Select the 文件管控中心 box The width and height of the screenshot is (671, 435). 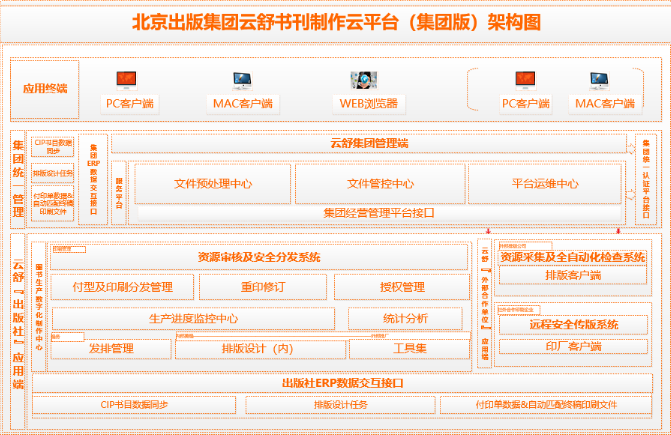(x=380, y=184)
